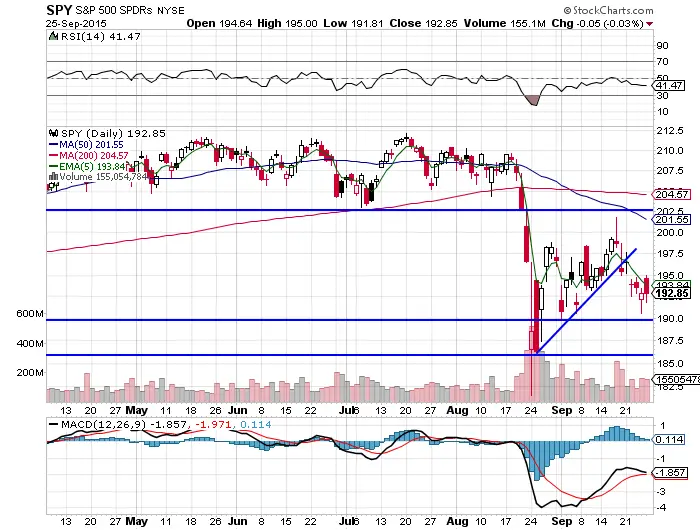Click the RSI indicator icon beside RSI(14)
The image size is (700, 530).
click(x=53, y=36)
